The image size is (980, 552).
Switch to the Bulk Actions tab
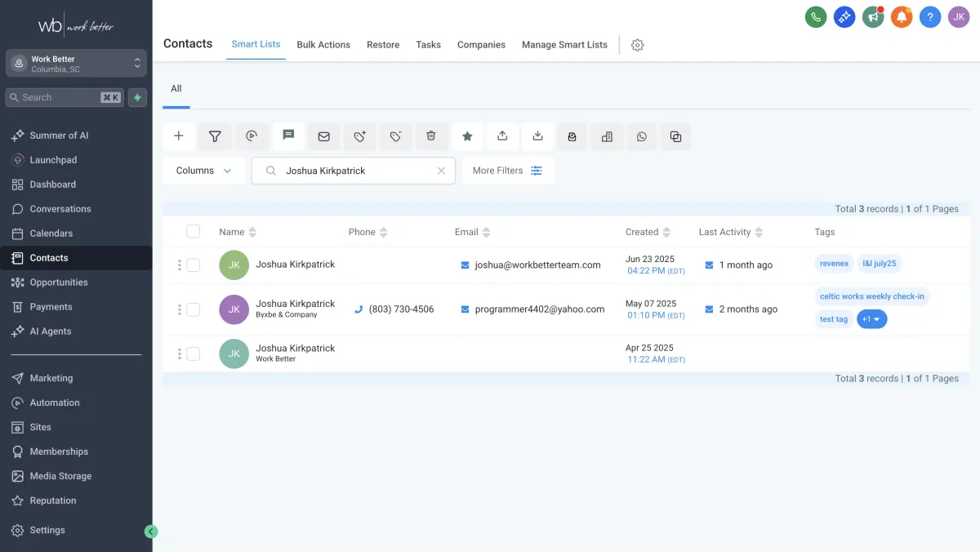click(323, 45)
